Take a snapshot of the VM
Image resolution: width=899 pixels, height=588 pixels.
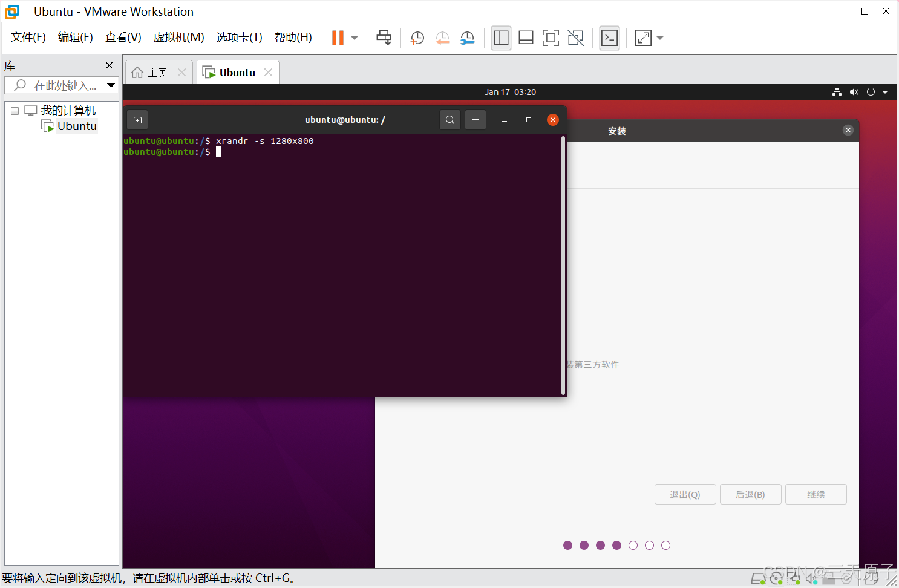coord(417,38)
